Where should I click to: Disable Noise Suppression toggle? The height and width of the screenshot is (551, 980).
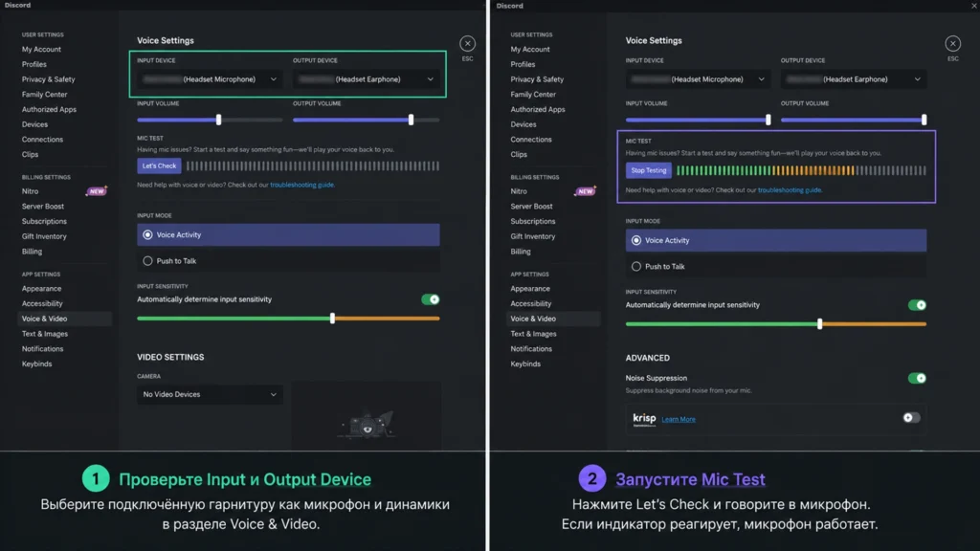click(917, 378)
